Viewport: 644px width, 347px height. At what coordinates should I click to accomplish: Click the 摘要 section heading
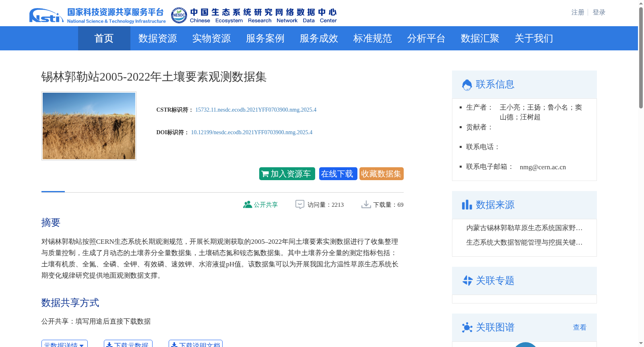tap(51, 222)
